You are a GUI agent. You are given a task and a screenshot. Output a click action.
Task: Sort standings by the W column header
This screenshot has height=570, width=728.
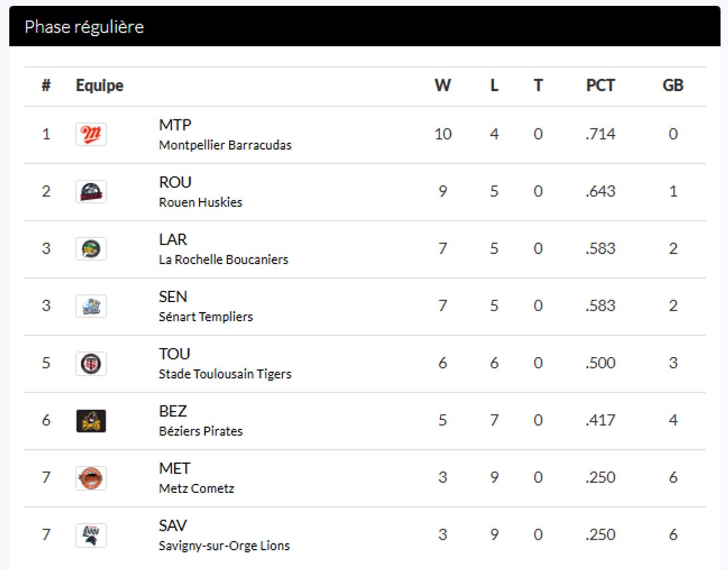tap(442, 86)
